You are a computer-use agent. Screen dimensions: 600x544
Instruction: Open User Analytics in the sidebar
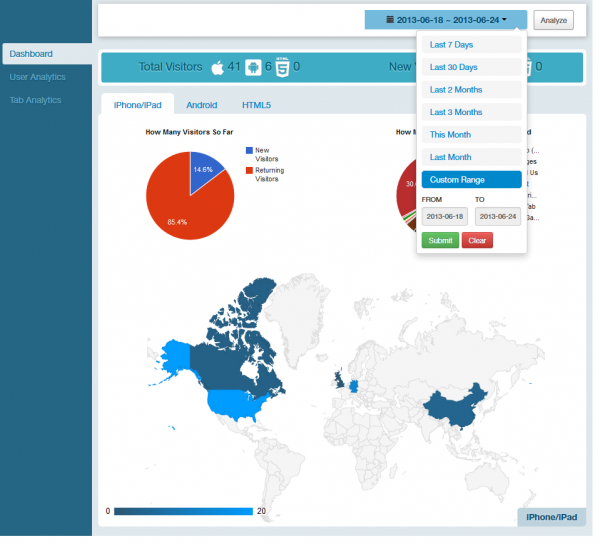(x=38, y=77)
